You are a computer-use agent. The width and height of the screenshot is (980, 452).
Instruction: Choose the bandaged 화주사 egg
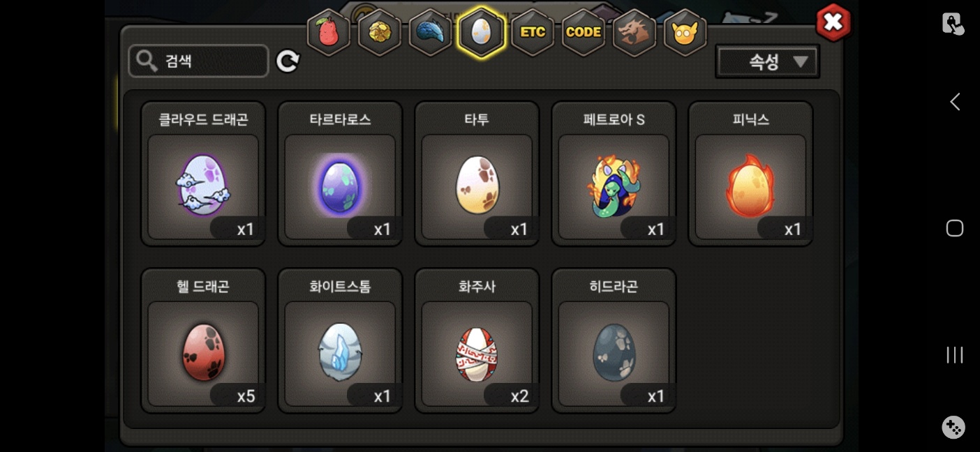pyautogui.click(x=477, y=340)
